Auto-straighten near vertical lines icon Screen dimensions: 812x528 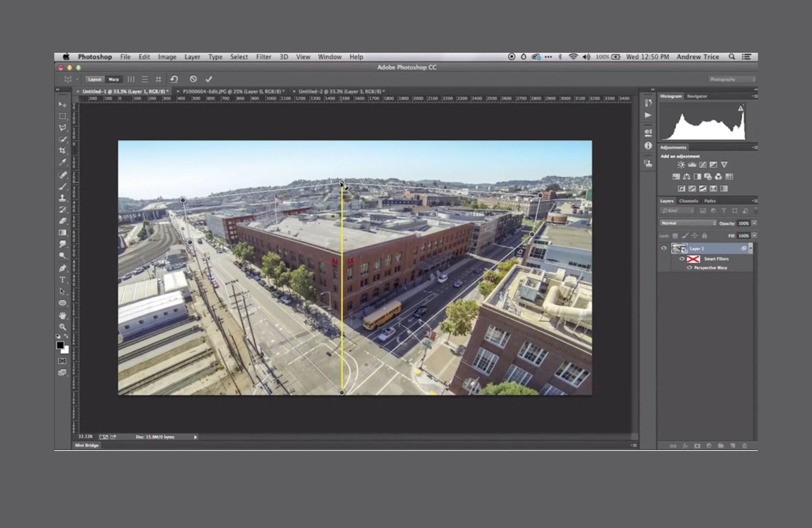click(131, 79)
